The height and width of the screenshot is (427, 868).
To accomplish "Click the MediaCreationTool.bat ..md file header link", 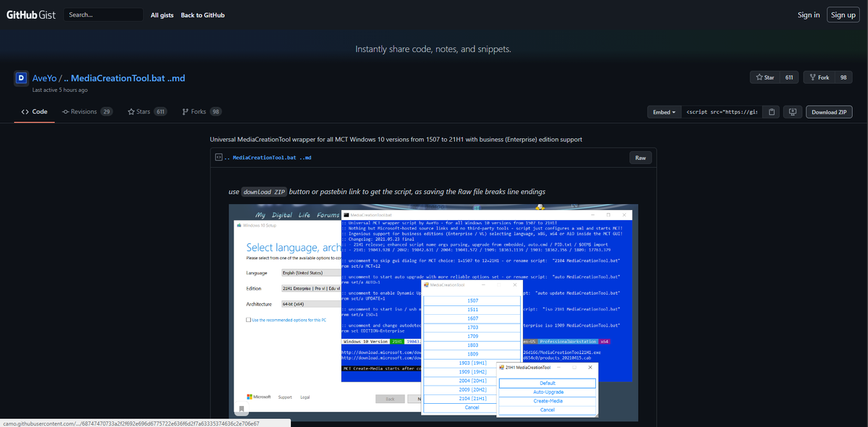I will (x=268, y=157).
